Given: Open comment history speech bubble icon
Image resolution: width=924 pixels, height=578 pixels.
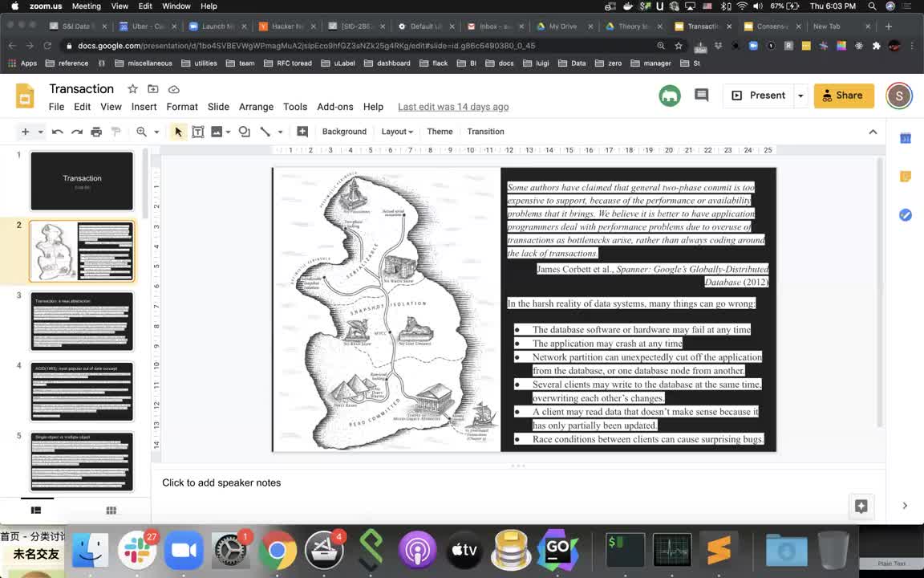Looking at the screenshot, I should 701,95.
